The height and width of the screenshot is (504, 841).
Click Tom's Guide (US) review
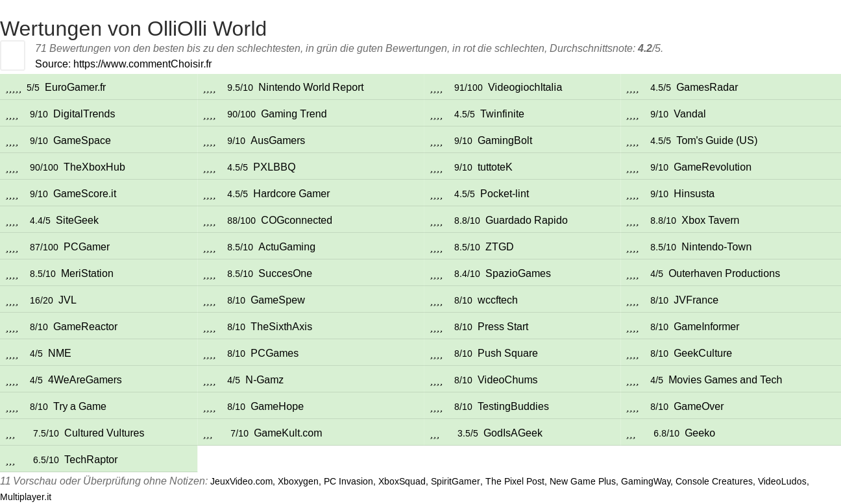pyautogui.click(x=716, y=141)
